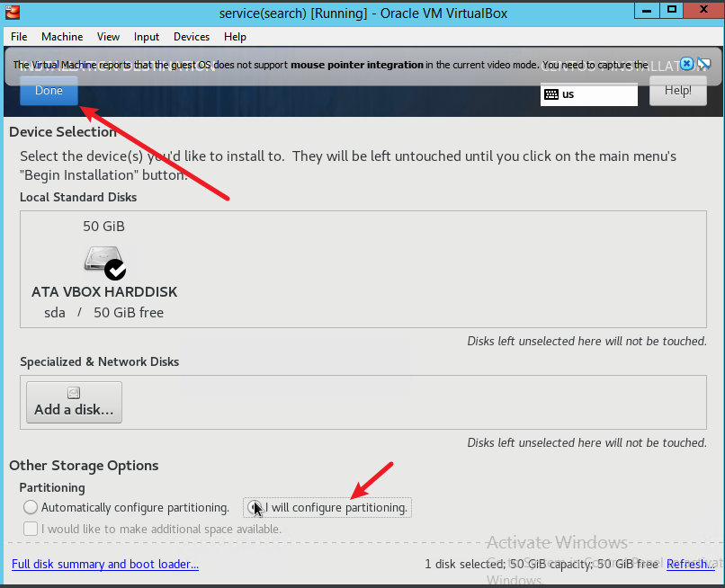Click the blue Done button
Screen dimensions: 725x588
pyautogui.click(x=49, y=91)
